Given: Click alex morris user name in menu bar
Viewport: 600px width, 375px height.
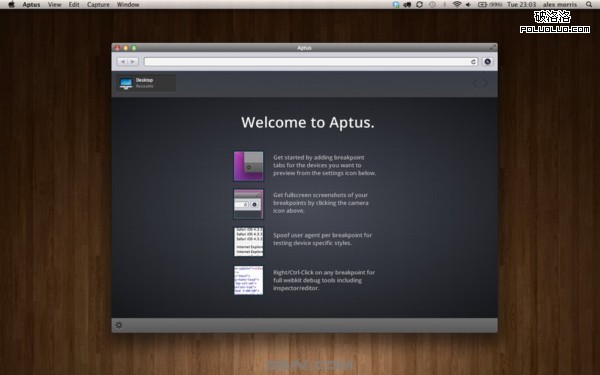Looking at the screenshot, I should (559, 5).
